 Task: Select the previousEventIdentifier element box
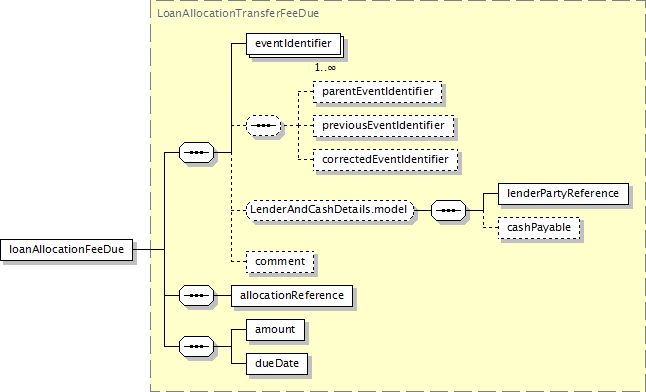[x=384, y=126]
